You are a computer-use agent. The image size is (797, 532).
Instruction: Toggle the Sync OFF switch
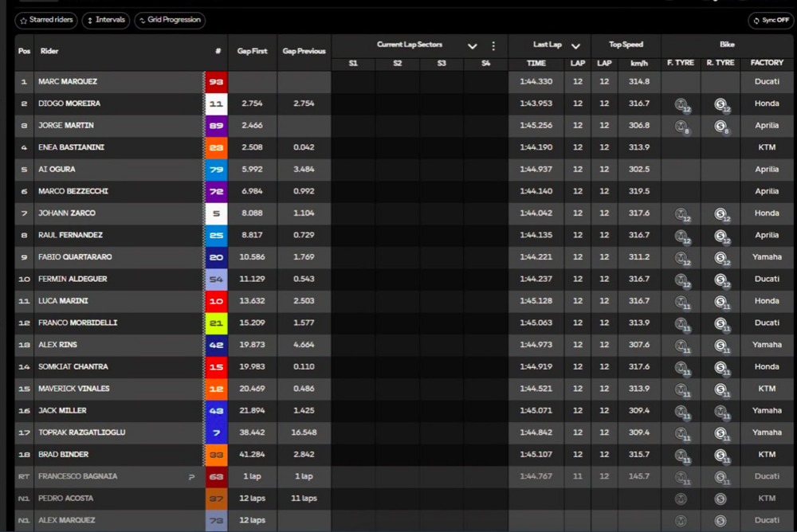point(771,21)
